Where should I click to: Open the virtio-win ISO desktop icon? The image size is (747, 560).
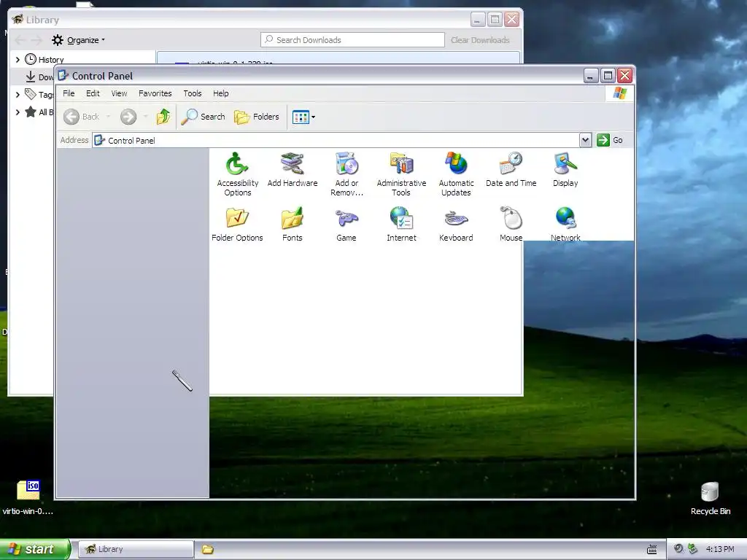point(28,497)
